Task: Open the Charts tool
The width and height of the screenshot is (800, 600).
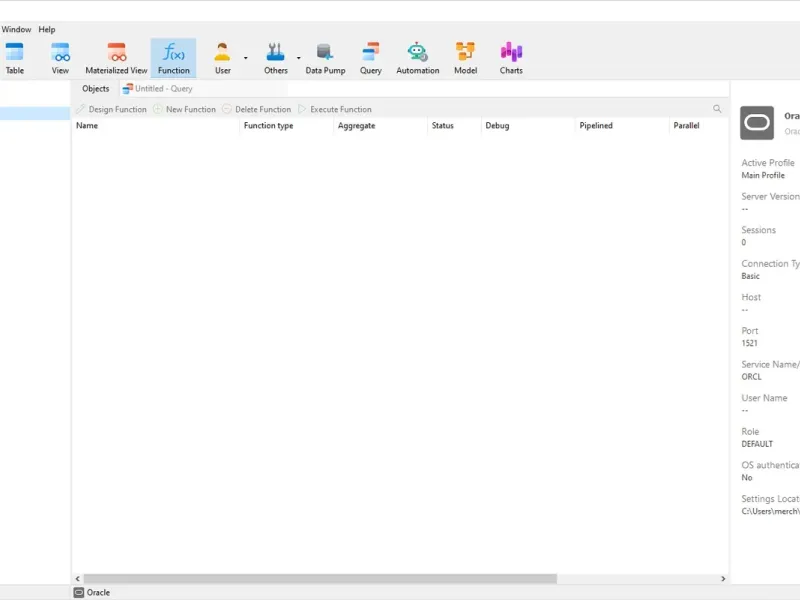Action: click(x=511, y=58)
